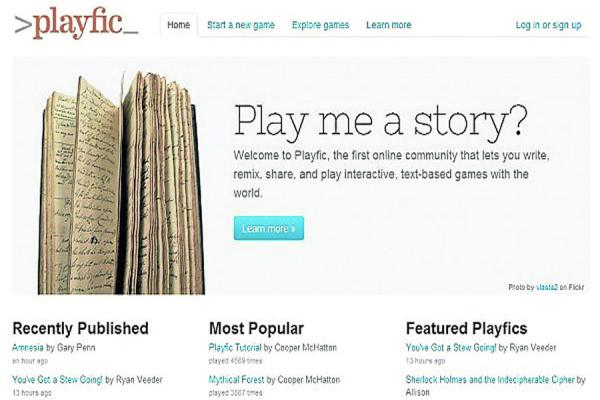Click the Log in or sign up link
Image resolution: width=600 pixels, height=400 pixels.
[548, 25]
